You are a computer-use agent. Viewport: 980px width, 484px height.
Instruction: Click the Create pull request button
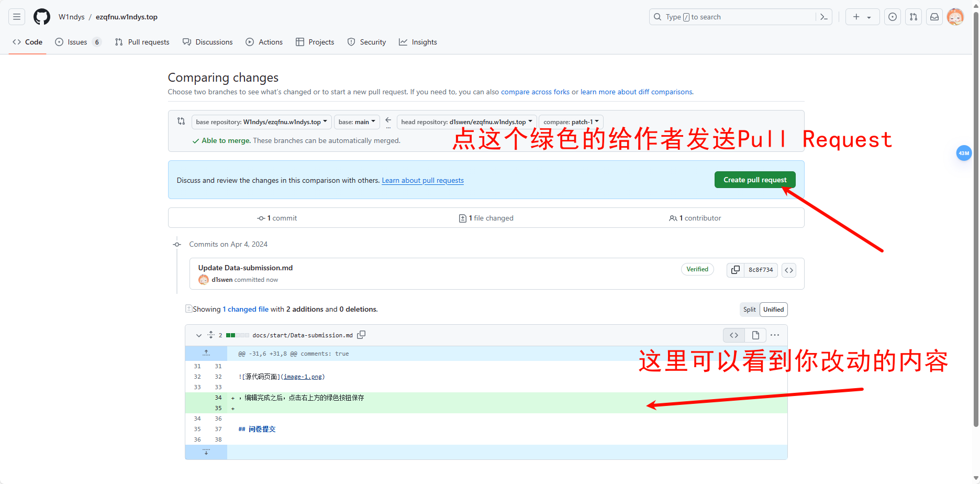click(754, 180)
